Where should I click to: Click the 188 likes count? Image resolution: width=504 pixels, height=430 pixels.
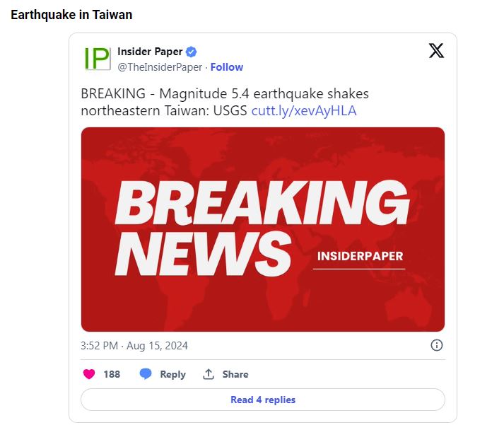coord(112,374)
